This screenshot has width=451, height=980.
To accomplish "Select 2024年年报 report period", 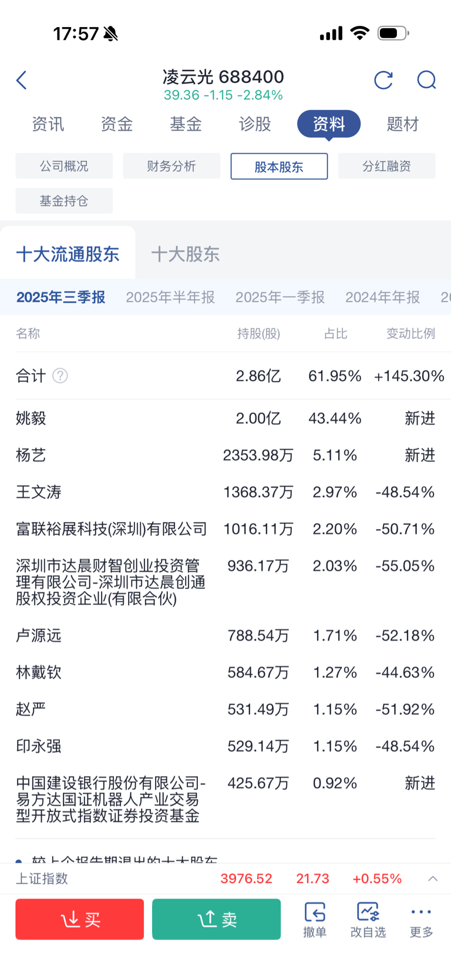I will point(382,297).
